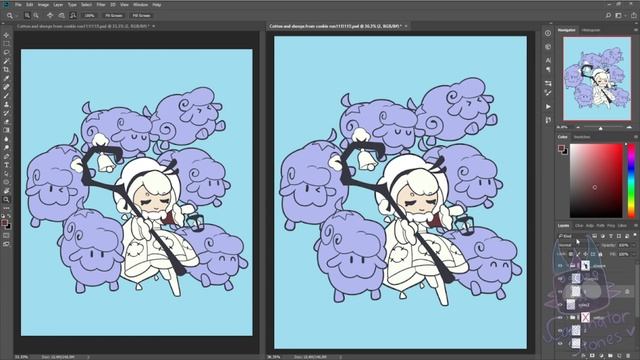Screen dimensions: 640x360
Task: Select the Blur tool
Action: pos(6,139)
